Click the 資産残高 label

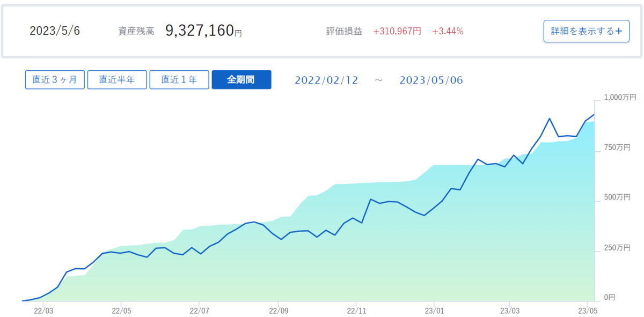pos(136,32)
